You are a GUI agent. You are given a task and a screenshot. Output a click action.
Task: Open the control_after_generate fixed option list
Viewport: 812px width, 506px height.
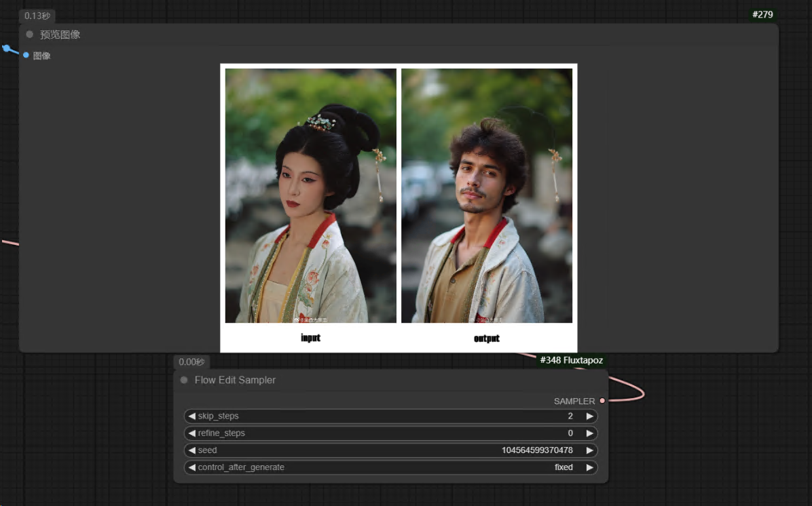[x=390, y=467]
